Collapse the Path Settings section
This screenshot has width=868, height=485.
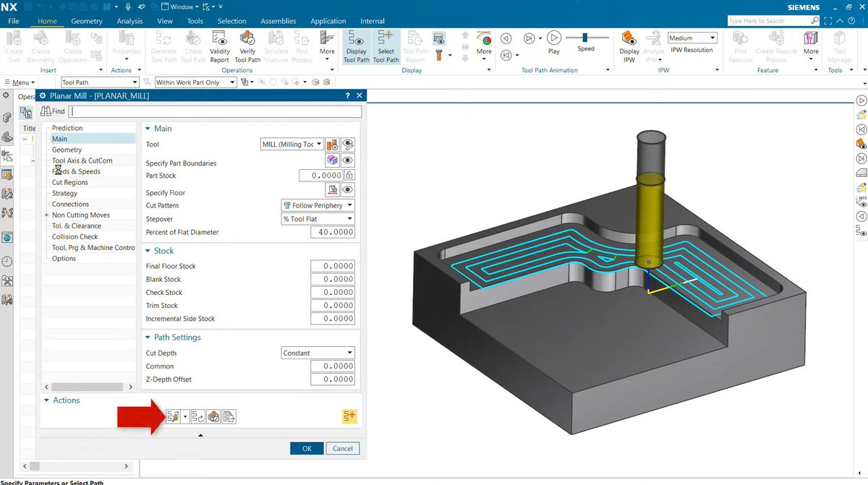click(x=147, y=338)
